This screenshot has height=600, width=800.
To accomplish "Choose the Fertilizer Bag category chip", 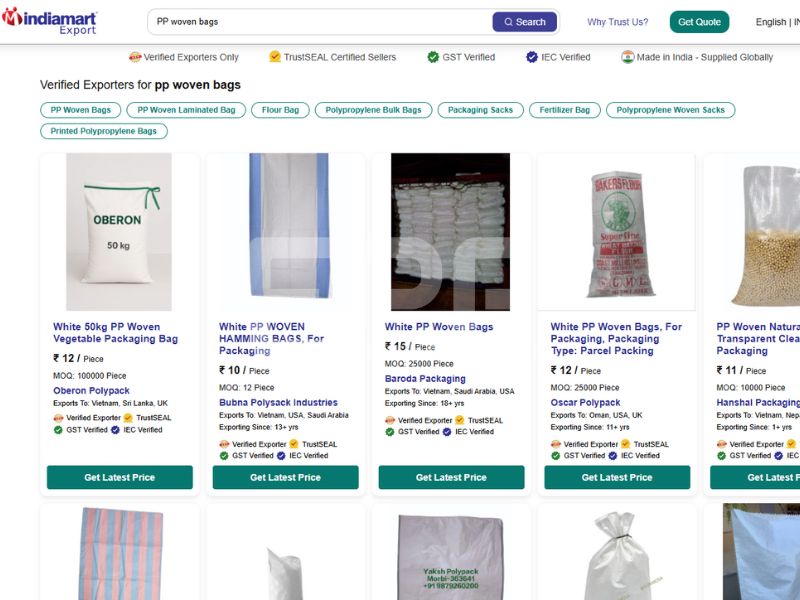I will (x=565, y=110).
